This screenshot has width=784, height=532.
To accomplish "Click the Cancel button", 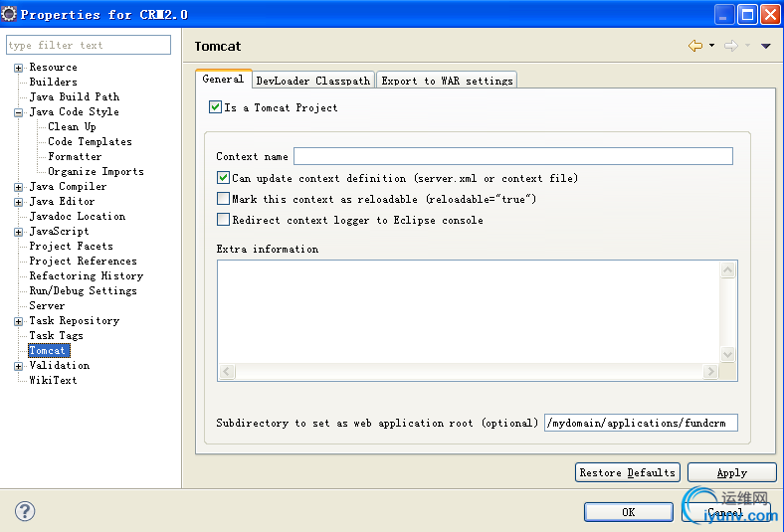I will pyautogui.click(x=726, y=512).
